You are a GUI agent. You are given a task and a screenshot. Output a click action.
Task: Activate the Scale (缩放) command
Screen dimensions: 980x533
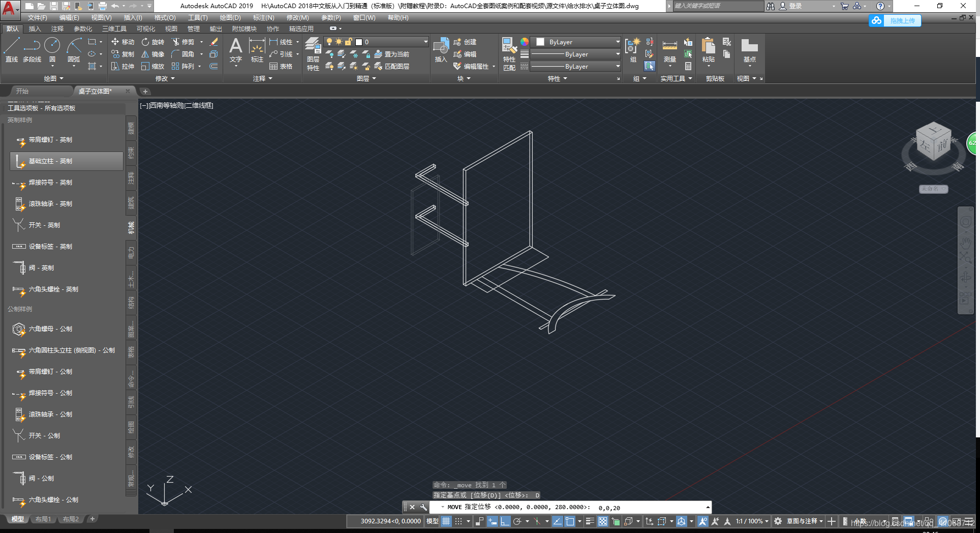point(153,66)
